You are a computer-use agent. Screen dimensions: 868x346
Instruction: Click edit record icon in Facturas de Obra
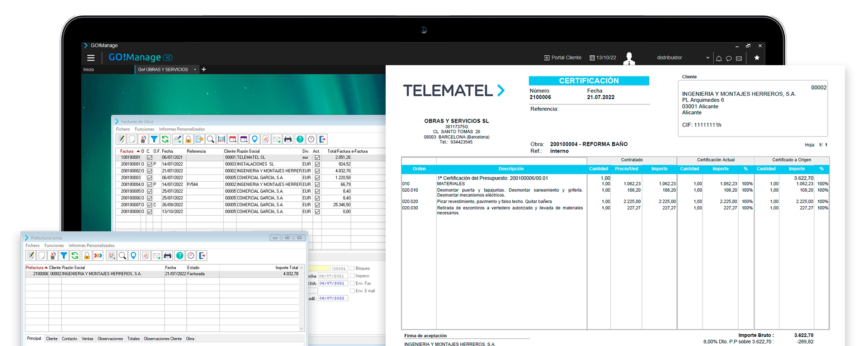[121, 139]
